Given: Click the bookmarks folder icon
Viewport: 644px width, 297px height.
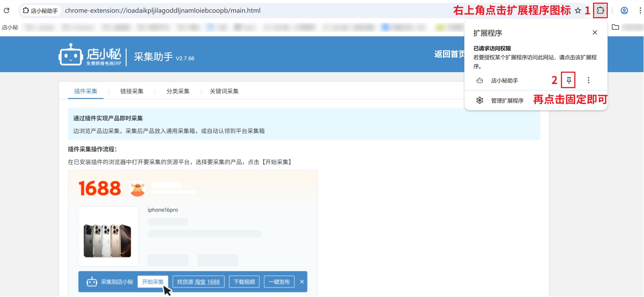Looking at the screenshot, I should 615,27.
